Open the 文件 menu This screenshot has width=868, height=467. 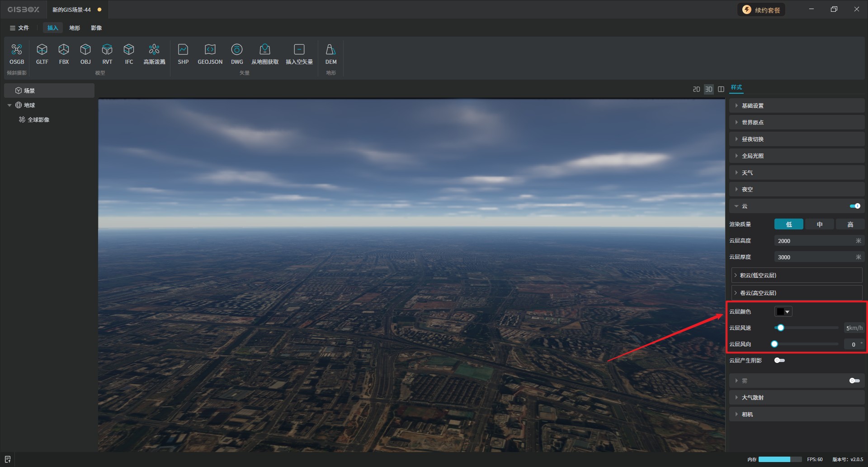[x=19, y=28]
